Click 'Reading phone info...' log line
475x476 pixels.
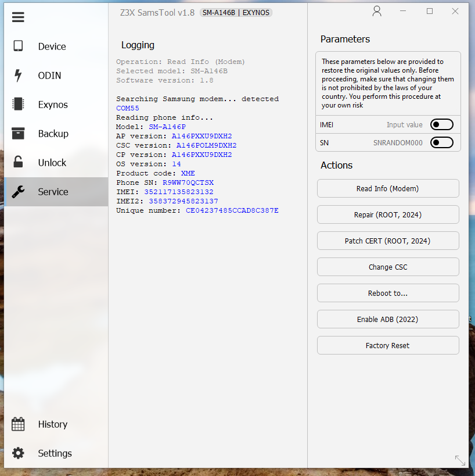(x=165, y=117)
